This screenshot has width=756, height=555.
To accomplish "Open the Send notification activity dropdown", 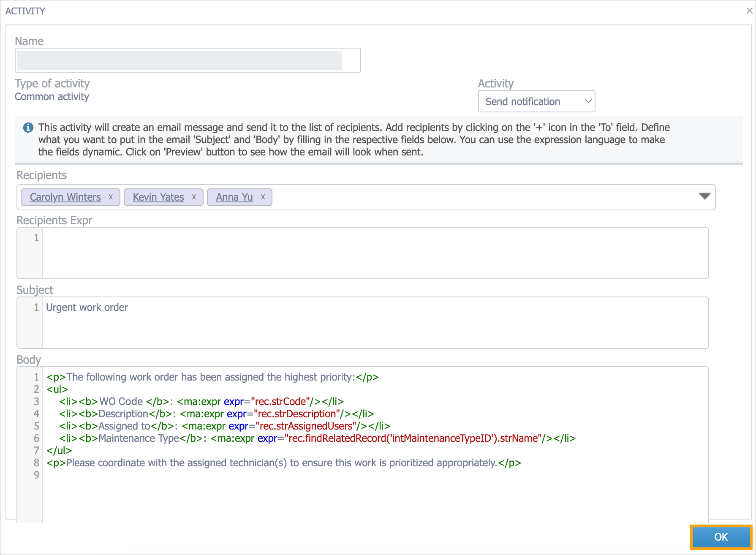I will (536, 101).
